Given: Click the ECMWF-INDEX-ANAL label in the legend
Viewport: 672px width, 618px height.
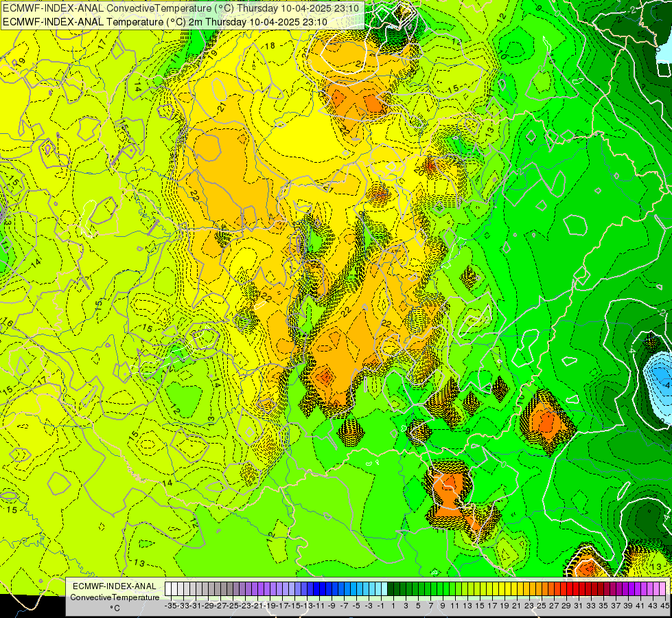Looking at the screenshot, I should (115, 586).
